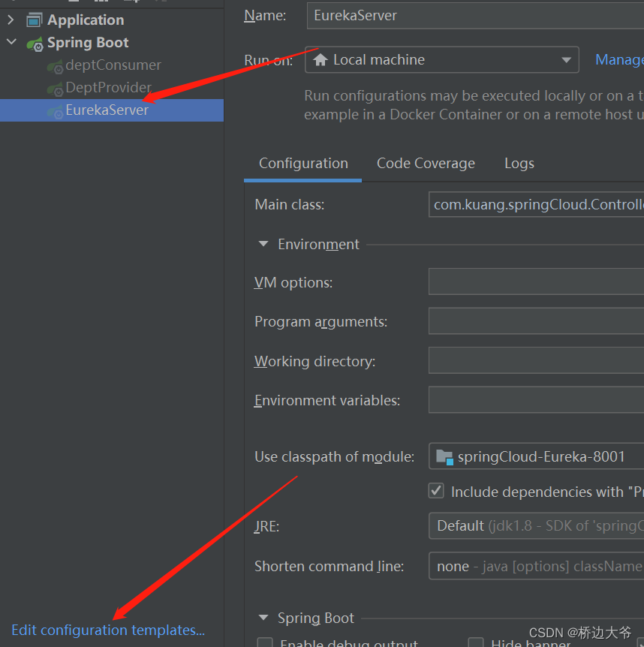
Task: Collapse the Spring Boot configuration group
Action: [x=11, y=42]
